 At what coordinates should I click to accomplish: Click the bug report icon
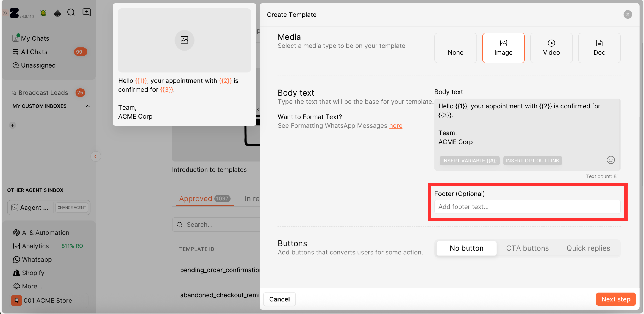[x=43, y=13]
